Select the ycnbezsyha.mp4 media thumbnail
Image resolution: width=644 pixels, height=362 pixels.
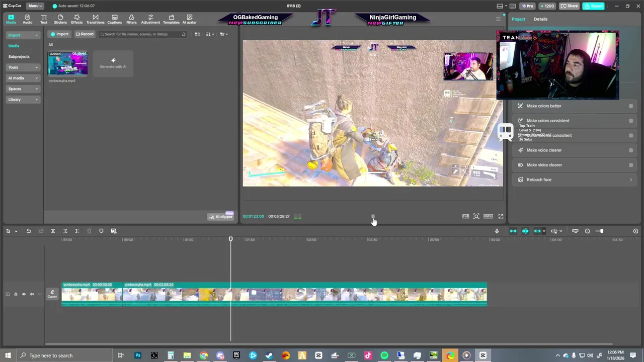(x=68, y=63)
